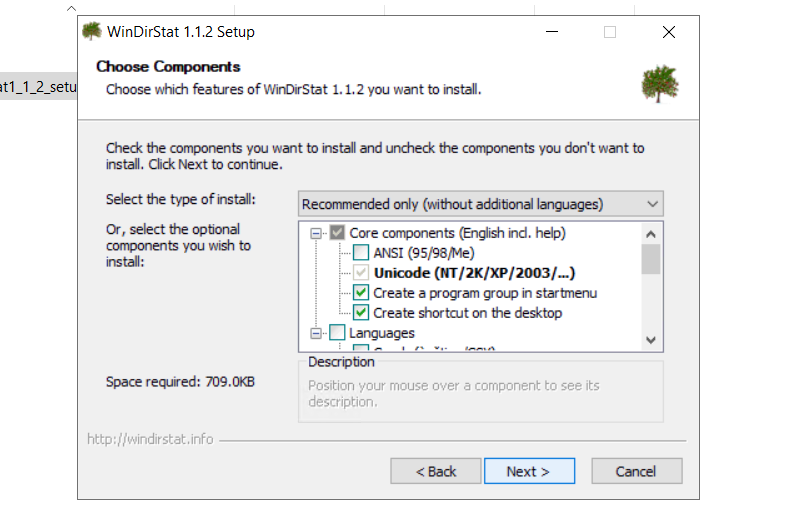The image size is (800, 530).
Task: Click the collapse chevron in background window
Action: pyautogui.click(x=71, y=8)
